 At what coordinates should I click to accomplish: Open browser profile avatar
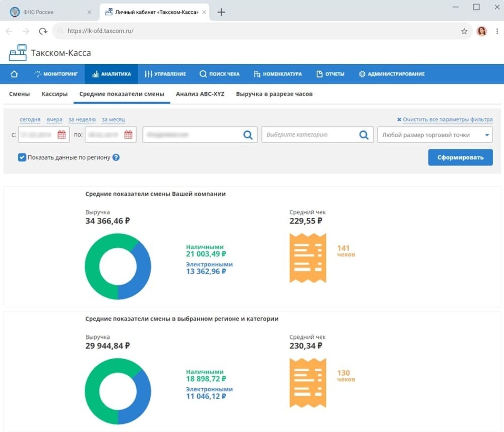pyautogui.click(x=481, y=31)
